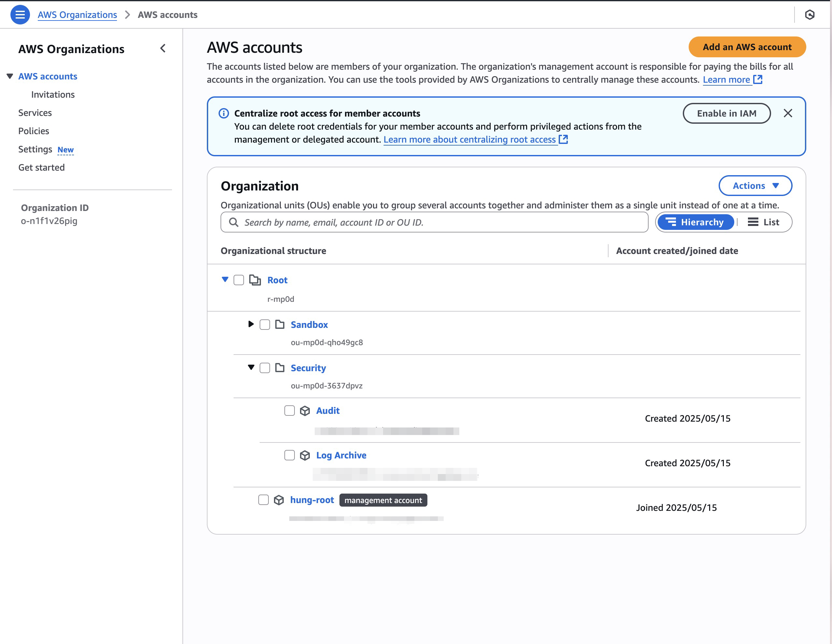Check the Root checkbox

[x=239, y=280]
